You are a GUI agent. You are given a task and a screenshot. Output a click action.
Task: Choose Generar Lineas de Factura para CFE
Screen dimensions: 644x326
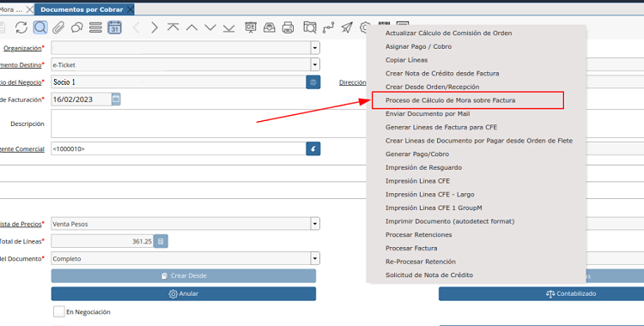441,127
